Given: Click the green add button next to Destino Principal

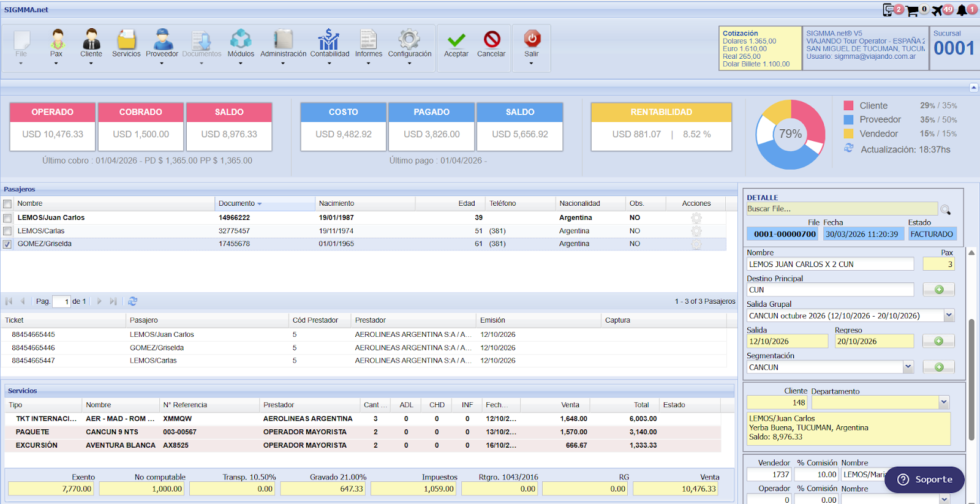Looking at the screenshot, I should (938, 290).
